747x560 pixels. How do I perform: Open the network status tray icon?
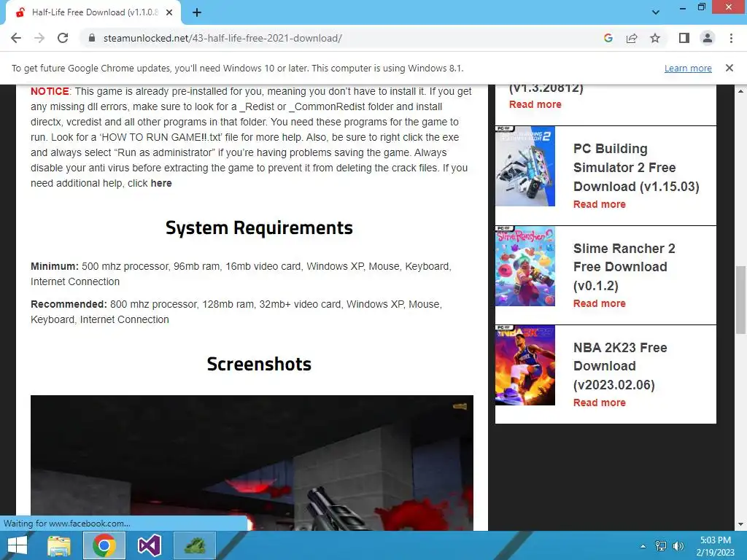coord(661,546)
